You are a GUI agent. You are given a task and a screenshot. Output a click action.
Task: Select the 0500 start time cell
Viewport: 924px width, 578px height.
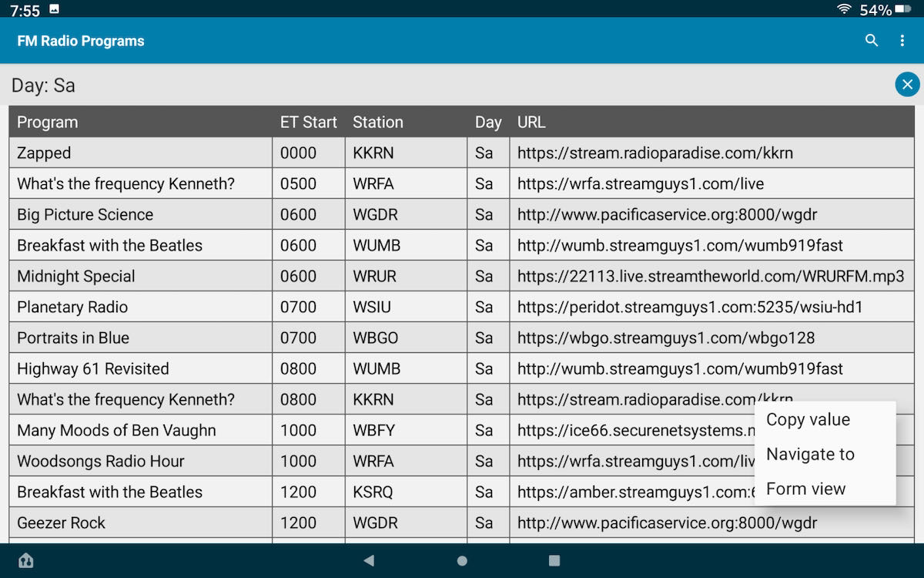point(309,183)
